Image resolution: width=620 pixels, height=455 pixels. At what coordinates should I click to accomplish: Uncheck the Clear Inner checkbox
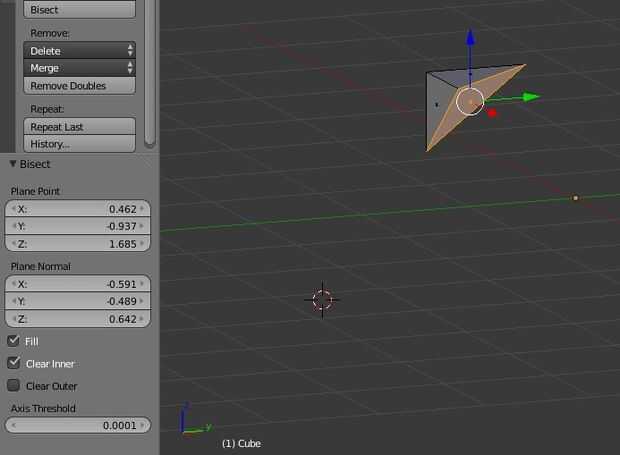13,363
